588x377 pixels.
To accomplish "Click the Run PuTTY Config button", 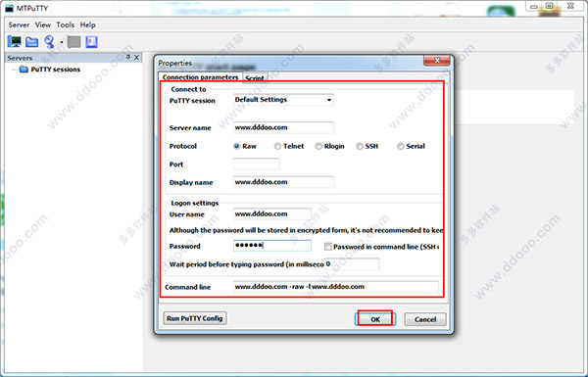I will pos(195,318).
